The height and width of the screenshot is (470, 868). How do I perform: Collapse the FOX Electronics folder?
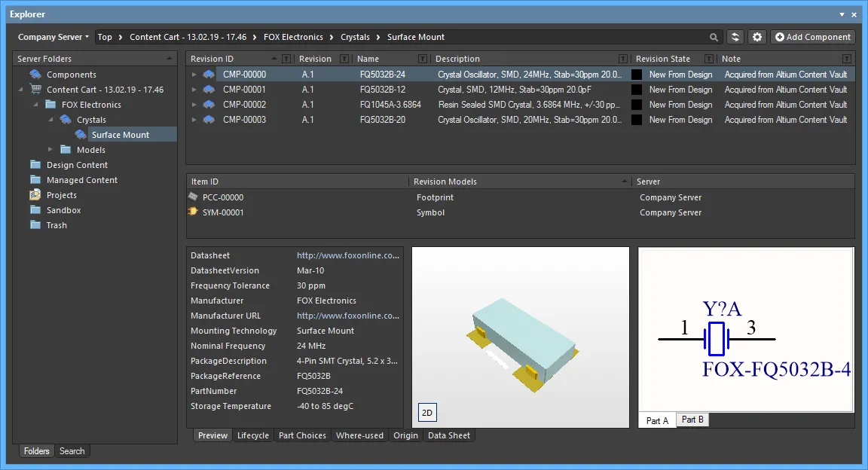[35, 105]
